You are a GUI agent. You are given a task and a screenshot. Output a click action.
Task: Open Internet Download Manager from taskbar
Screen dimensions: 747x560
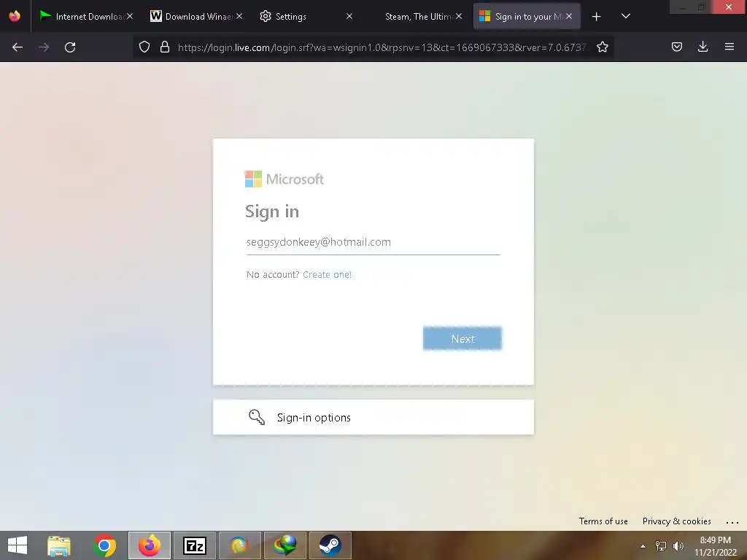[x=285, y=545]
